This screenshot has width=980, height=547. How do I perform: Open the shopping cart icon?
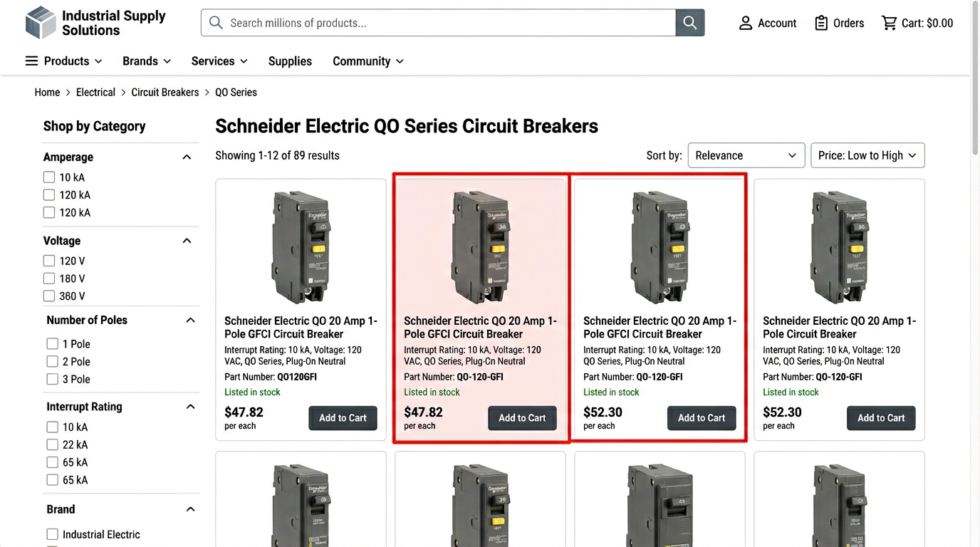(889, 23)
